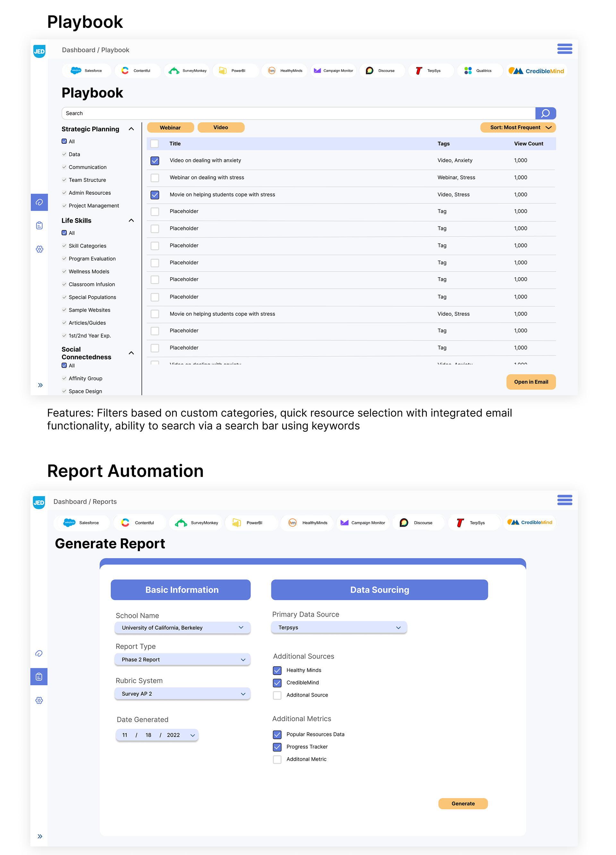The image size is (616, 855).
Task: Open the School Name dropdown
Action: [183, 628]
